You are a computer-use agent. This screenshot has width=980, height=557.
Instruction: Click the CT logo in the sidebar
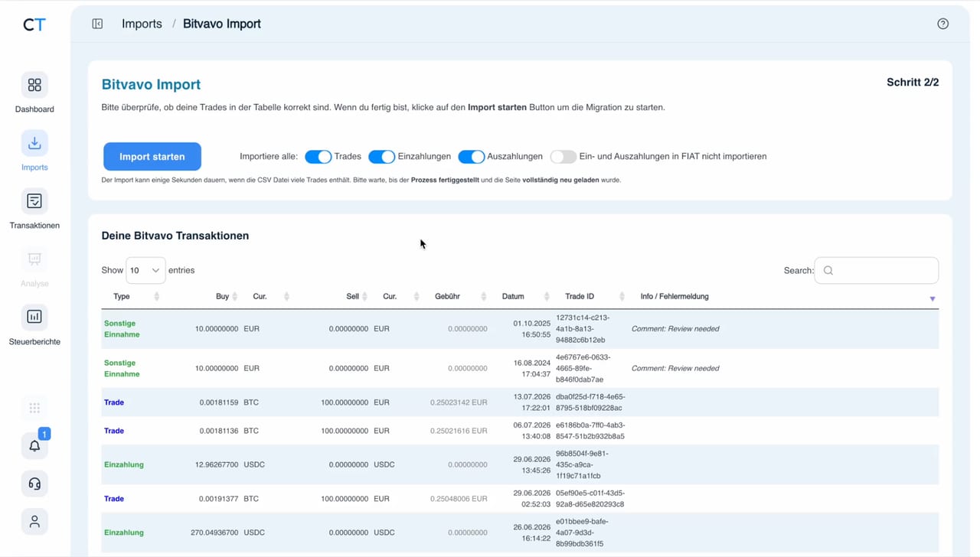[34, 24]
